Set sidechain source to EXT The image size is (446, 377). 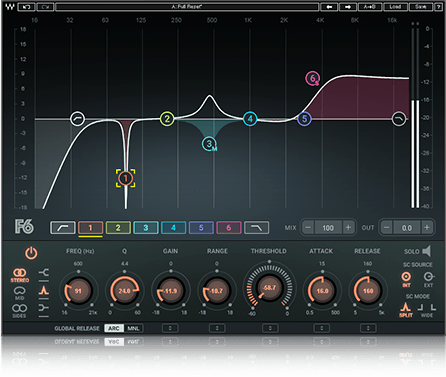[x=428, y=279]
